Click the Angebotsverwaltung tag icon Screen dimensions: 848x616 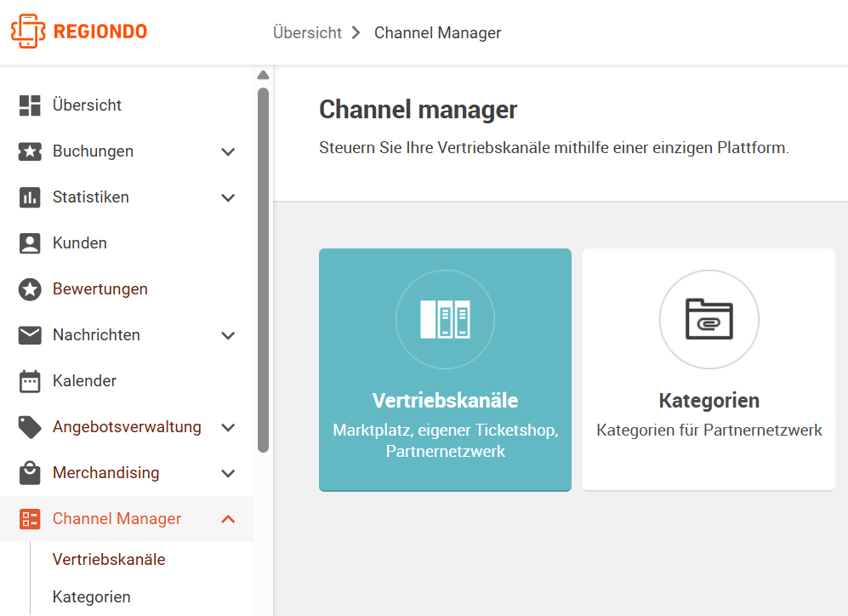[x=30, y=427]
